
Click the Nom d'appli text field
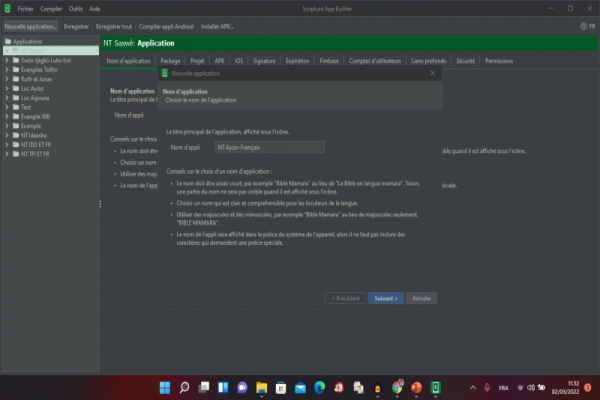click(269, 147)
